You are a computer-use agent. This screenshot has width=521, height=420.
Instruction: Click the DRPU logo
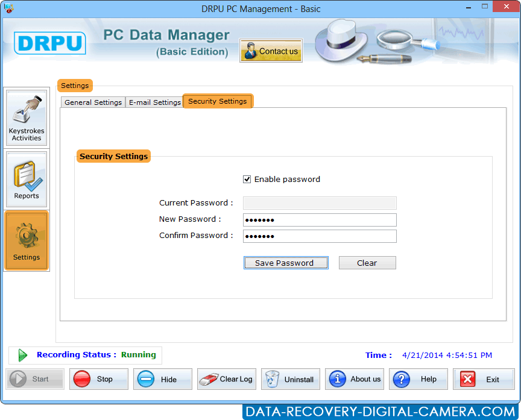50,43
